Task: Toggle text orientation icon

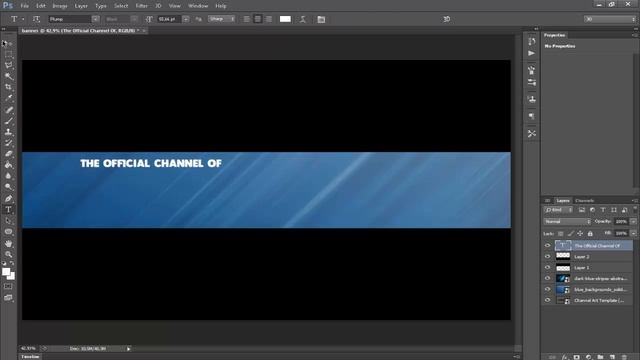Action: click(x=36, y=19)
